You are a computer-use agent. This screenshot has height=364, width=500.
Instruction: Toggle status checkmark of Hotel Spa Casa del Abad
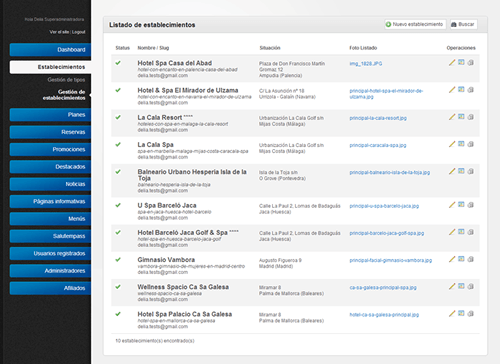click(118, 63)
